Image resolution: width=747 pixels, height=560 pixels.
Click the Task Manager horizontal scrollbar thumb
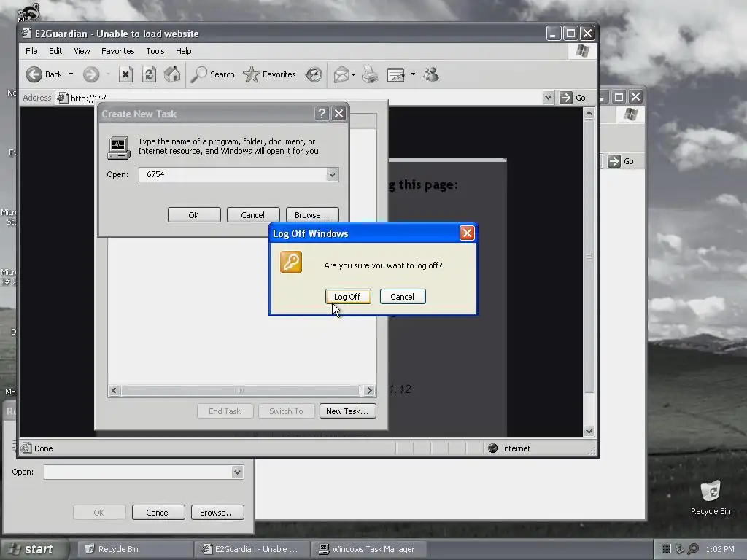coord(240,391)
